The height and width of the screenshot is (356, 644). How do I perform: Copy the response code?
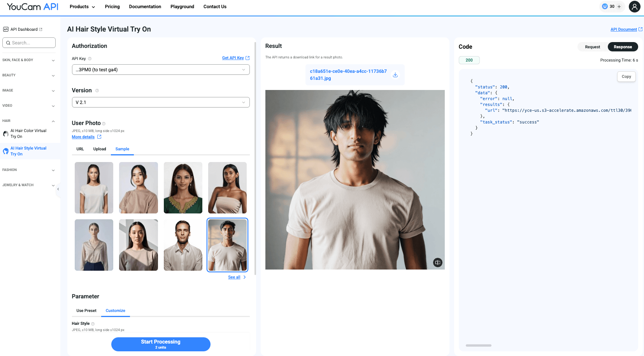(626, 77)
